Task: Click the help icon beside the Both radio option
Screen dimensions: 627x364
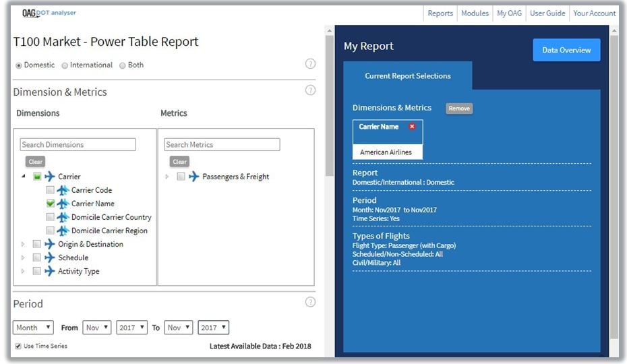Action: click(310, 64)
